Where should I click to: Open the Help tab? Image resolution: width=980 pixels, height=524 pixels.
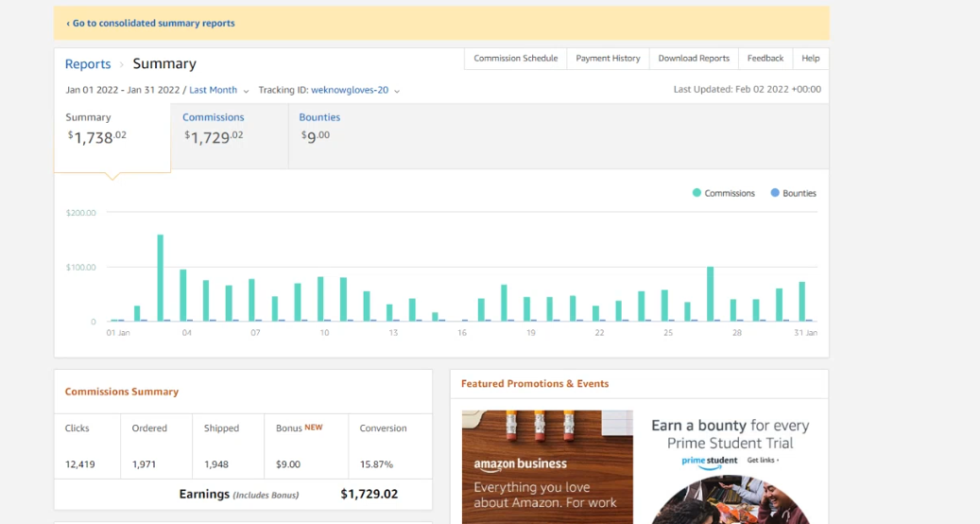[811, 58]
